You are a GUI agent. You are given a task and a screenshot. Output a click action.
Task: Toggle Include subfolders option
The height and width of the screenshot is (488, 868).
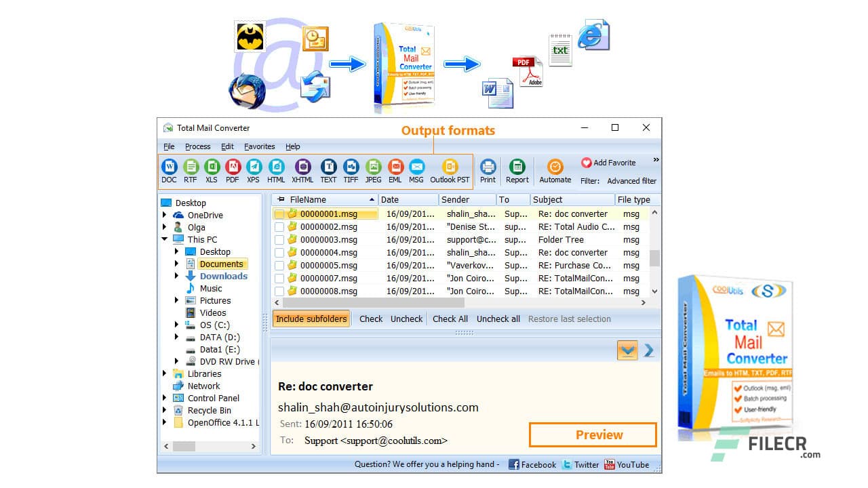point(311,319)
